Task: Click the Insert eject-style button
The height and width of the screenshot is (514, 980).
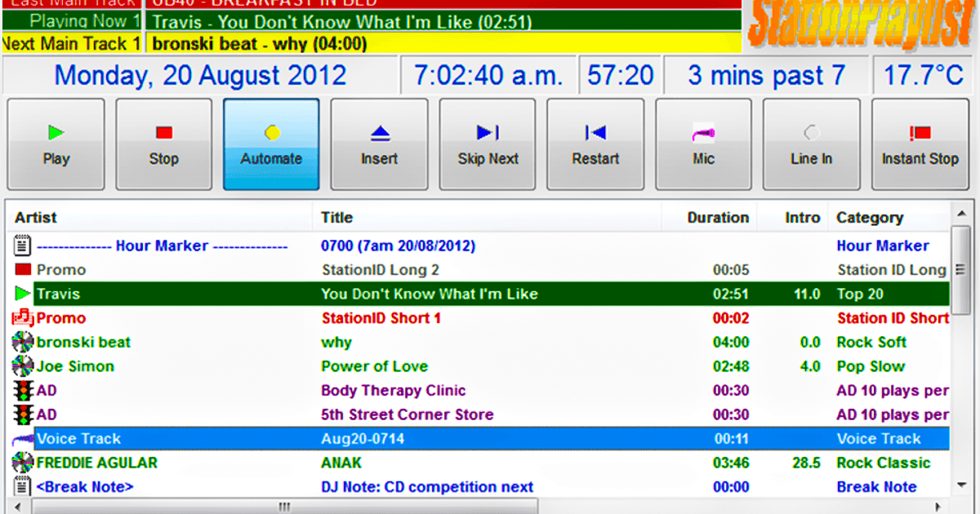Action: (379, 144)
